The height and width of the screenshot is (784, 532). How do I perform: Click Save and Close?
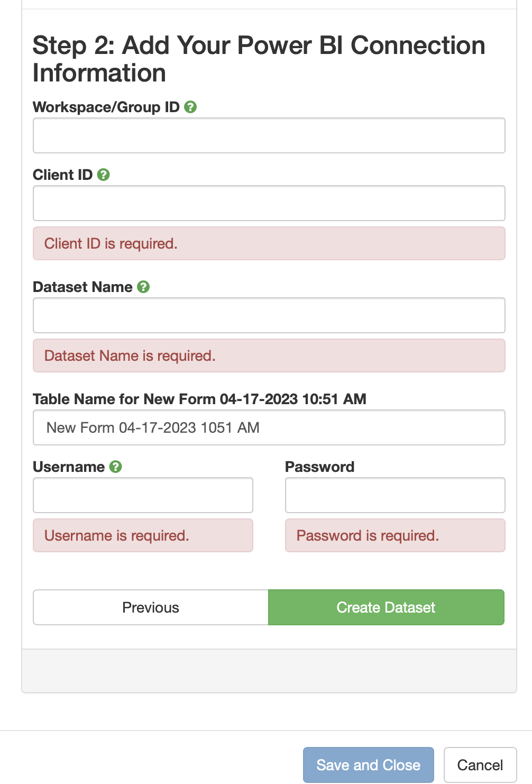[x=369, y=765]
